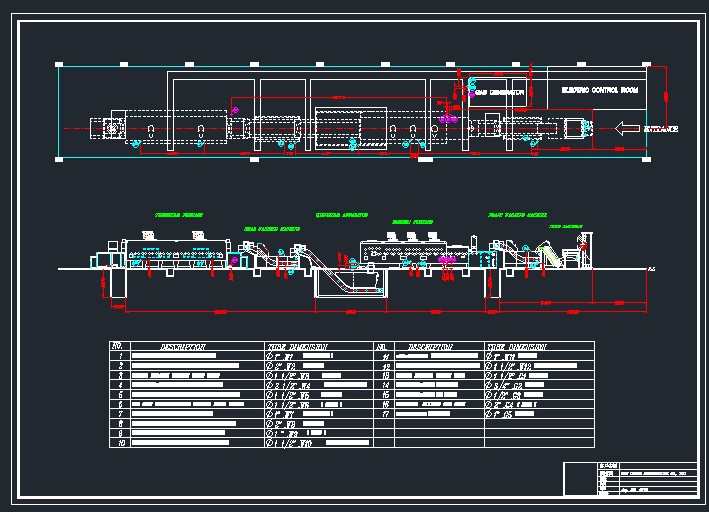This screenshot has height=512, width=709.
Task: Click row number 1 in the table
Action: click(120, 356)
